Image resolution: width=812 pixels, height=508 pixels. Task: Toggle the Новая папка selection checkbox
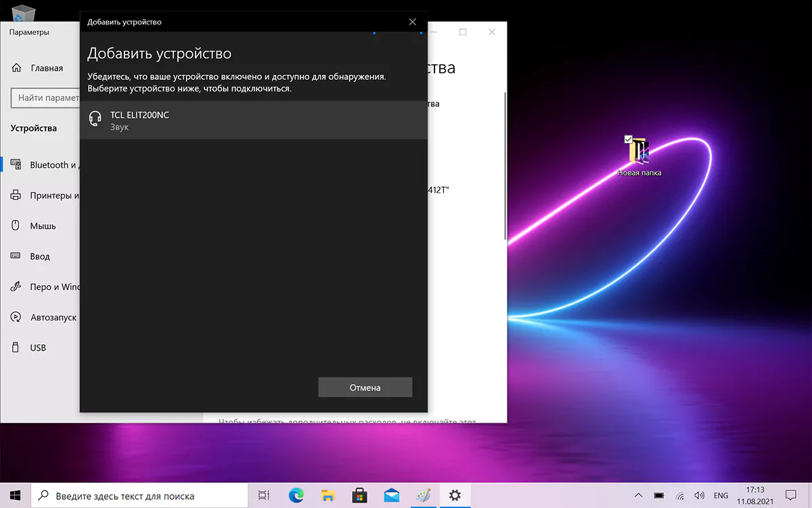click(x=629, y=139)
